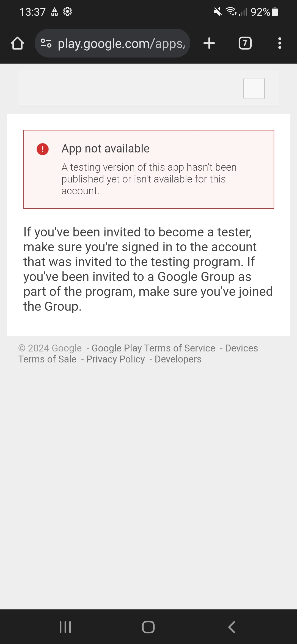Tap the Wi-Fi status icon
This screenshot has width=297, height=644.
pos(230,12)
